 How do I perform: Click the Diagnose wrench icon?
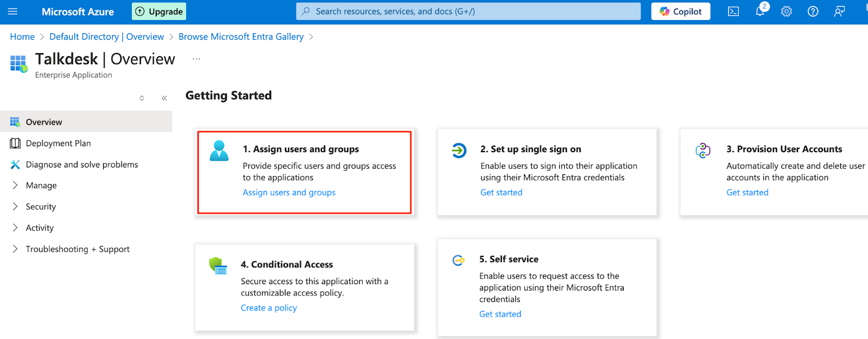15,164
